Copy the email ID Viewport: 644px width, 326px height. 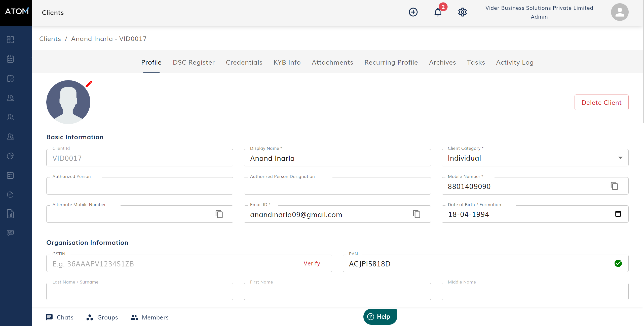pos(416,214)
